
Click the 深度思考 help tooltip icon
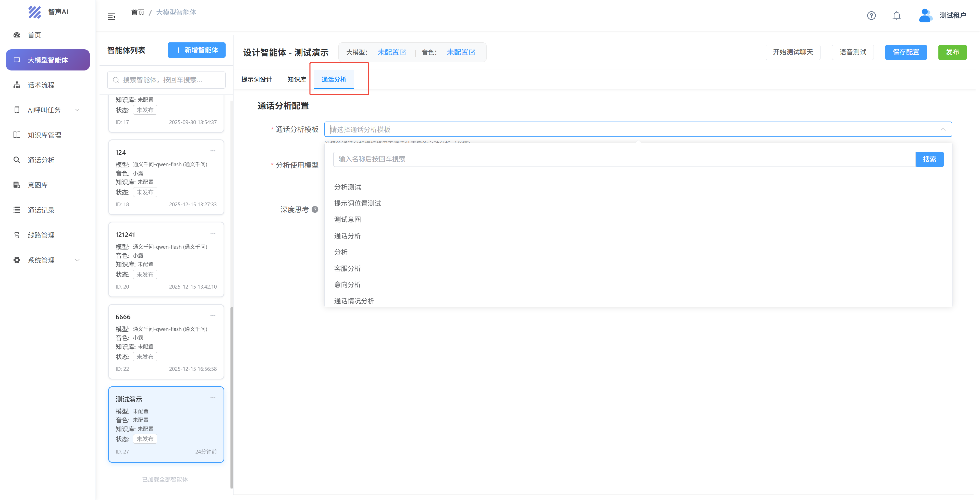click(x=315, y=209)
